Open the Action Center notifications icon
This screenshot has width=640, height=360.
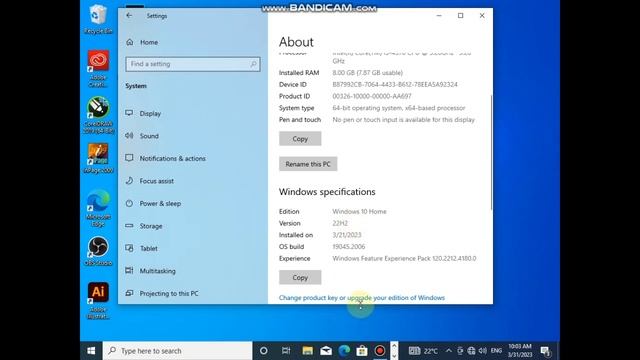point(545,351)
